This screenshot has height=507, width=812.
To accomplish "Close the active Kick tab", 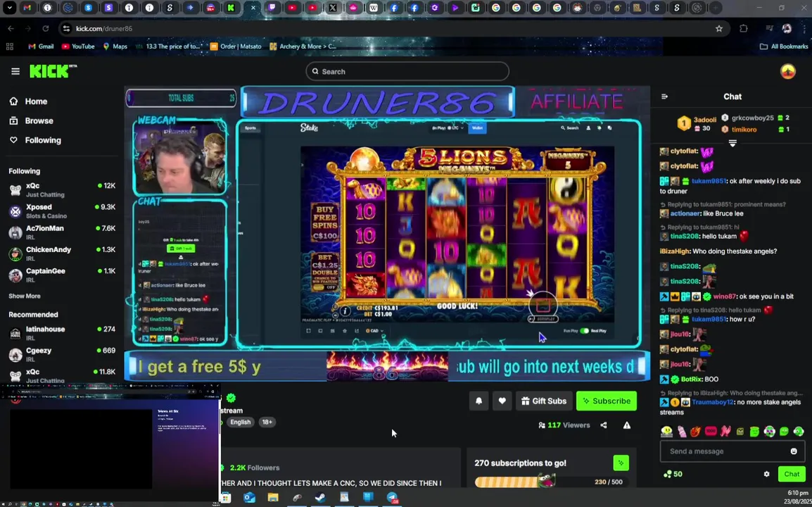I will pos(253,8).
